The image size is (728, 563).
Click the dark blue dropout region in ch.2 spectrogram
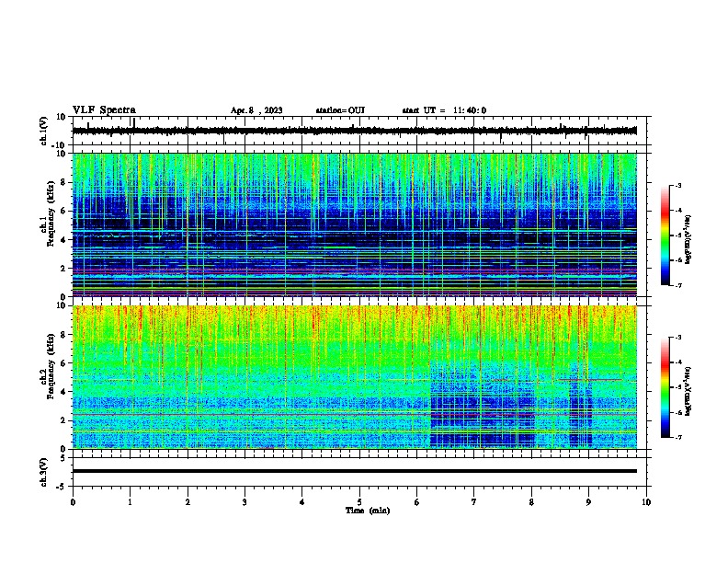pos(483,407)
